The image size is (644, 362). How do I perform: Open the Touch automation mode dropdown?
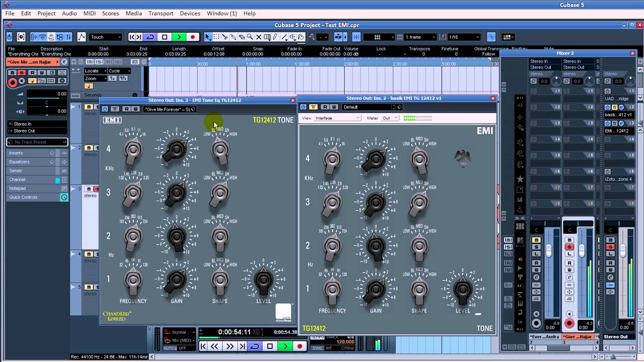(x=106, y=37)
